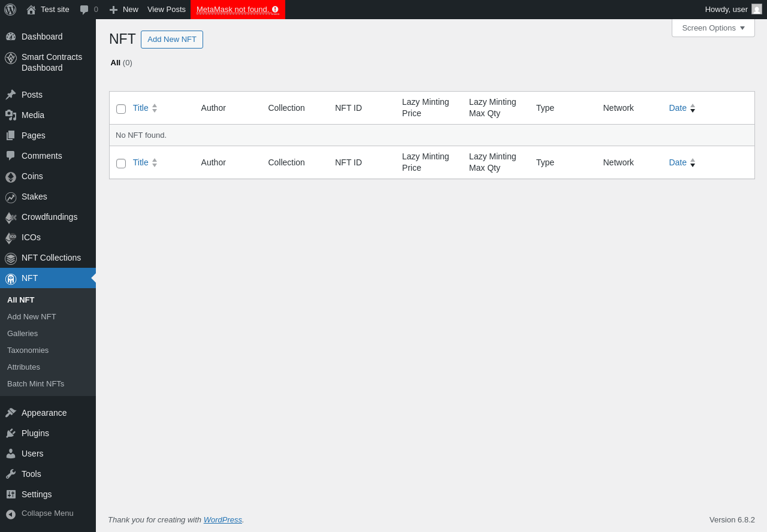Click the Crowdfundings label
The width and height of the screenshot is (767, 532).
49,217
